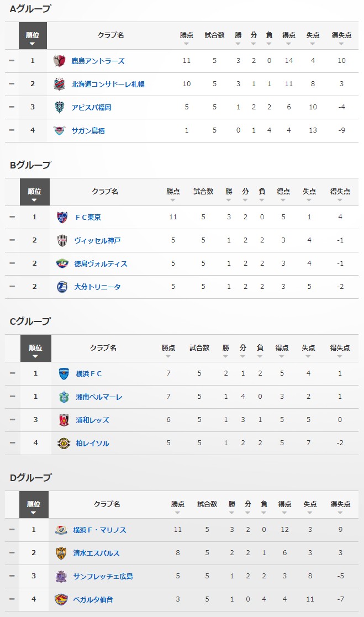Click the Yokohama FC club crest icon

tap(64, 373)
